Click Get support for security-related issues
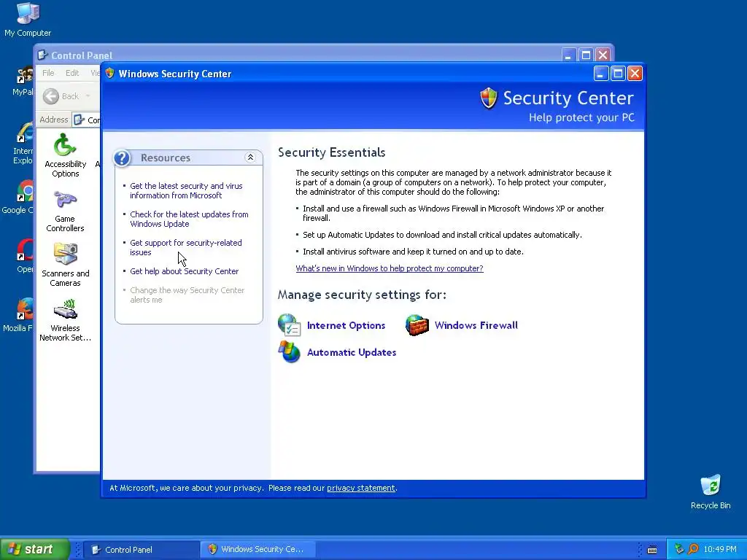The height and width of the screenshot is (560, 747). [186, 248]
